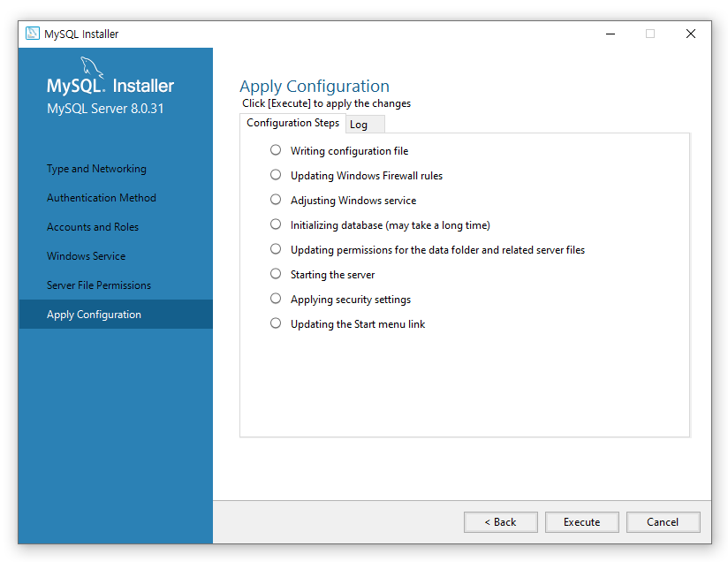Select the Adjusting Windows service status circle
This screenshot has height=562, width=728.
(276, 199)
